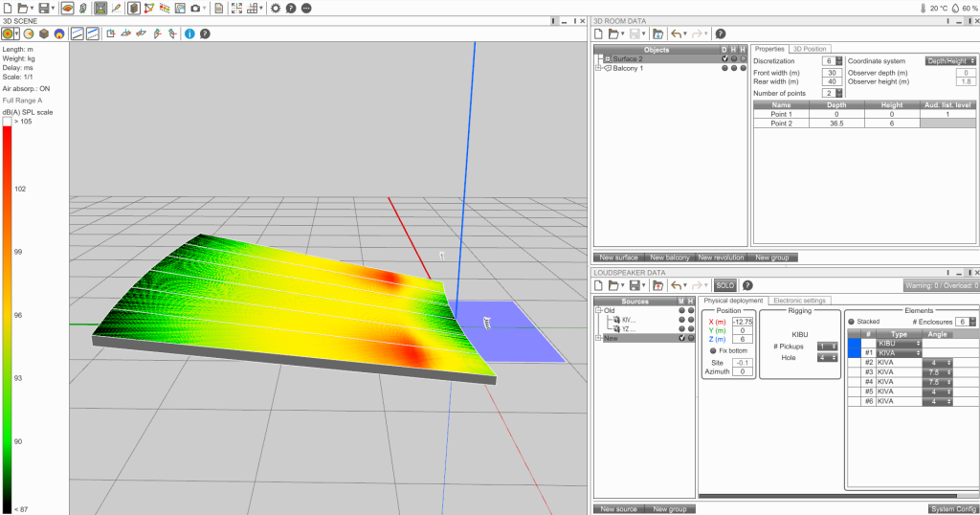Click the New source button
The height and width of the screenshot is (515, 980).
pyautogui.click(x=619, y=509)
